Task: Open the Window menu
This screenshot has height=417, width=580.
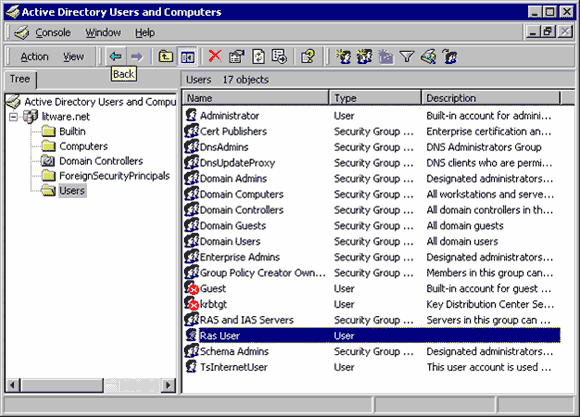Action: coord(103,33)
